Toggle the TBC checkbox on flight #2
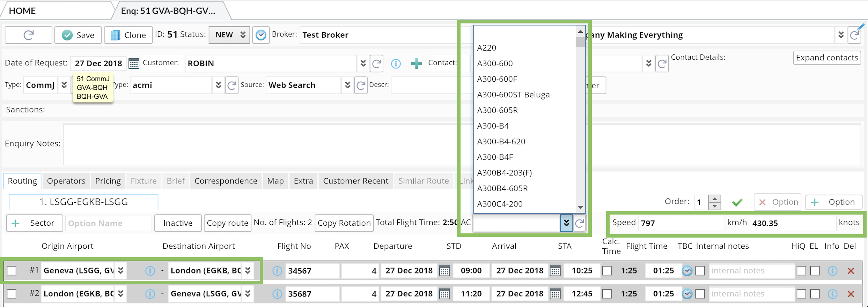868x307 pixels. tap(700, 294)
